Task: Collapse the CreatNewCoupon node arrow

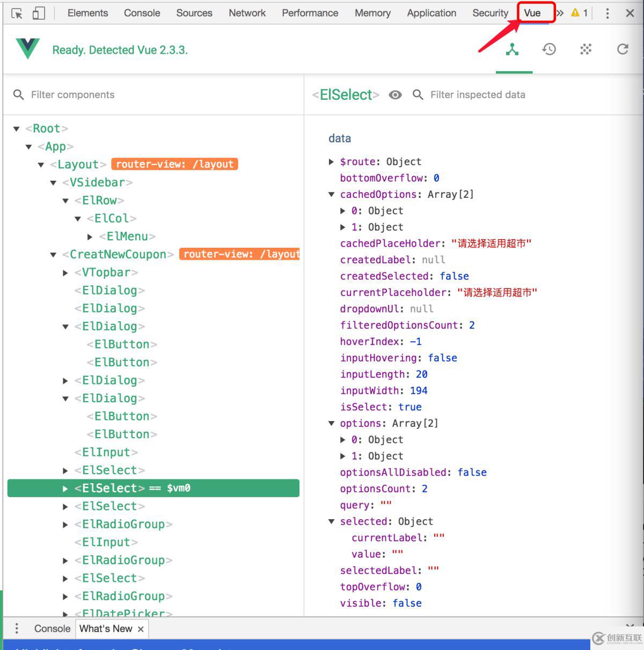Action: (x=53, y=255)
